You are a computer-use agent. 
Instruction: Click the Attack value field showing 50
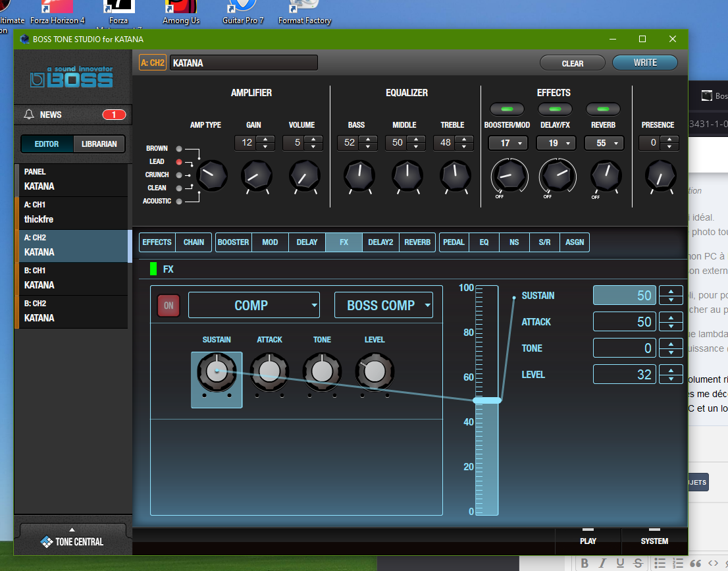point(625,321)
